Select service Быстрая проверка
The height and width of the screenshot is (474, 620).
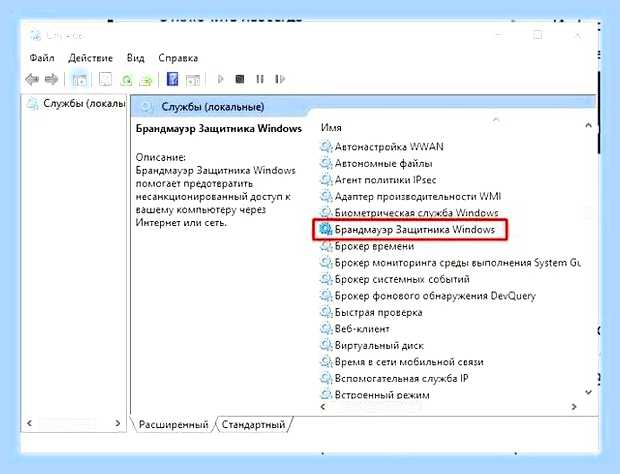click(378, 313)
